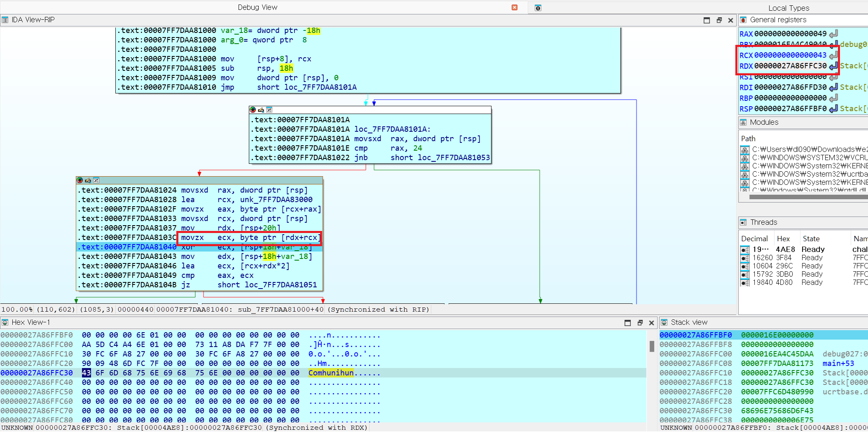Click jump arrow next to RAX register
The image size is (868, 445).
(x=833, y=34)
